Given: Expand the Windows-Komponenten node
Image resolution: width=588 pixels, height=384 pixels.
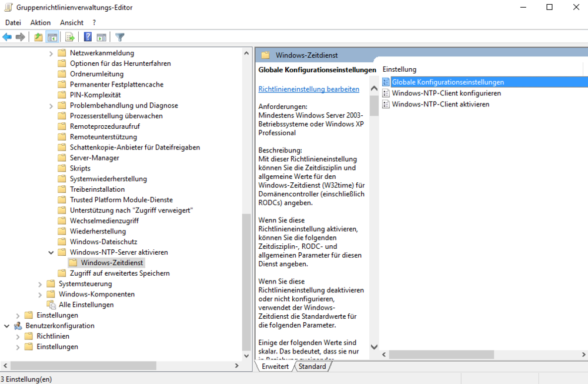Looking at the screenshot, I should 40,295.
